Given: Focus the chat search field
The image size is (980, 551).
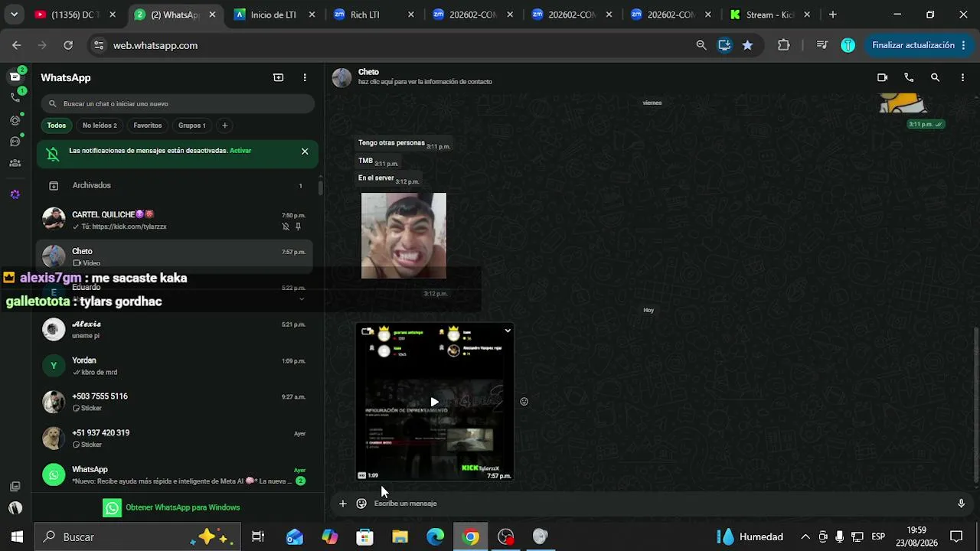Looking at the screenshot, I should point(178,104).
